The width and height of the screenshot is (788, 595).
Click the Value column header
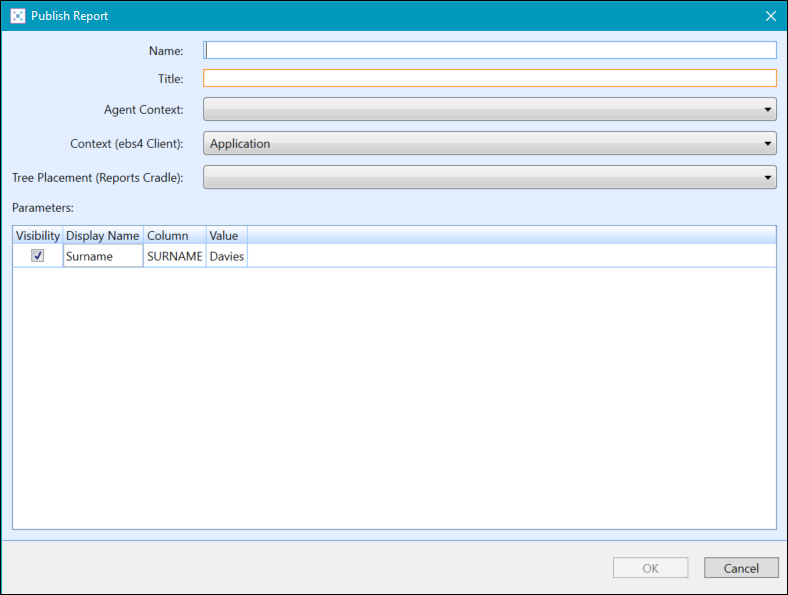click(227, 236)
